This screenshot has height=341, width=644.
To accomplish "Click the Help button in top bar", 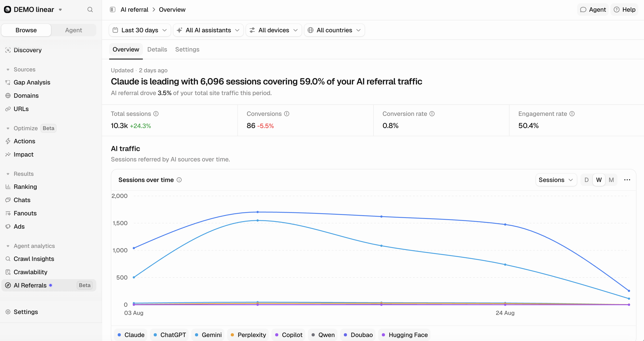I will [624, 10].
